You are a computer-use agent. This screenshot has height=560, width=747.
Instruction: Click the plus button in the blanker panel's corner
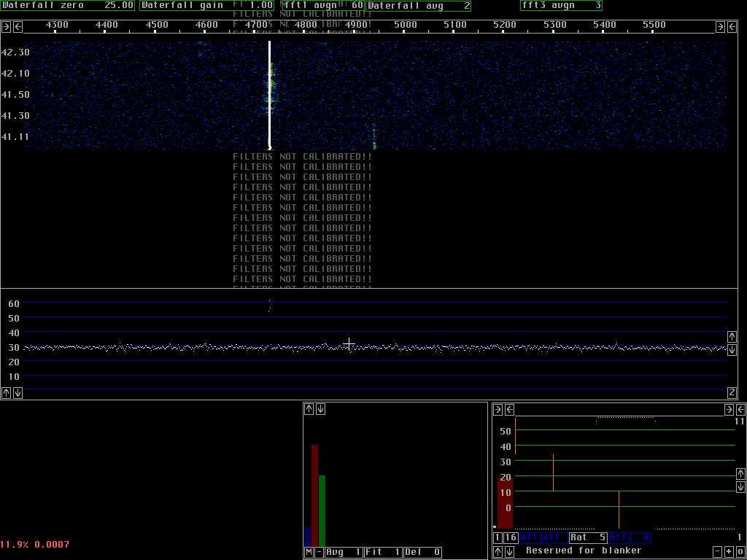[x=729, y=551]
